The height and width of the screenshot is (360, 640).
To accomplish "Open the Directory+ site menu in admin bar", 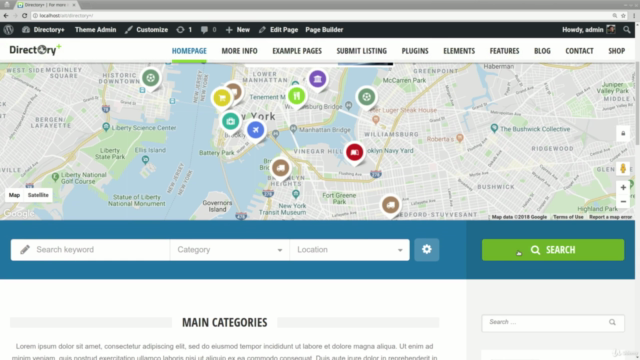I will click(43, 30).
